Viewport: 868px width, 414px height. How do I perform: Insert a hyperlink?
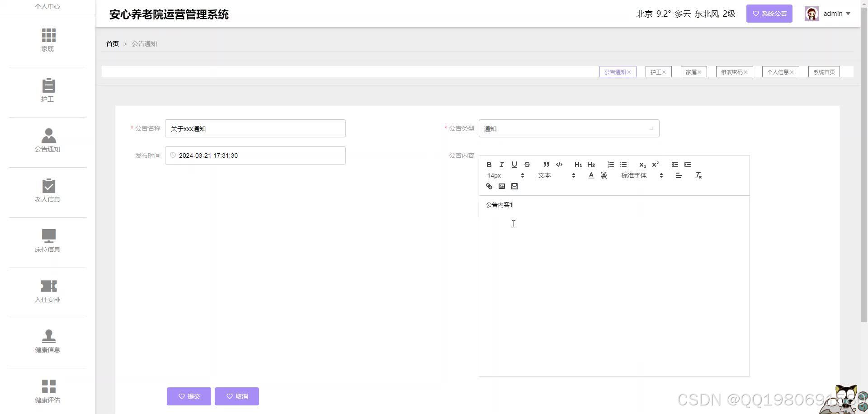(489, 186)
